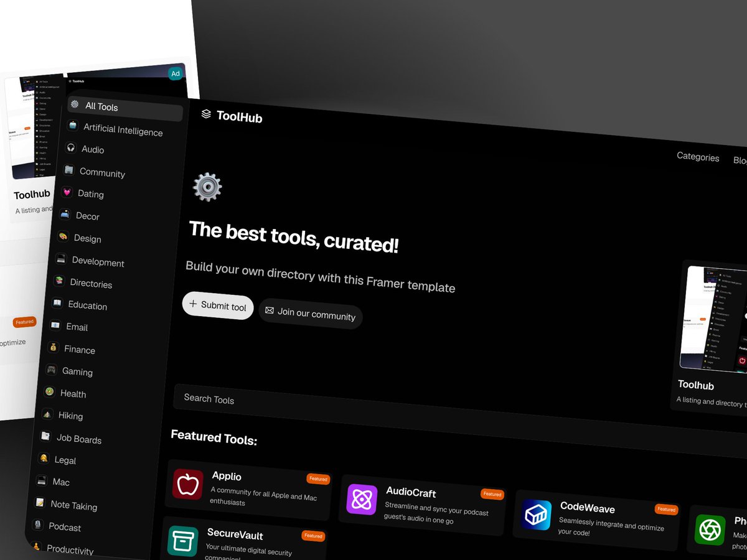Click the Gaming category label
747x560 pixels.
click(x=77, y=371)
